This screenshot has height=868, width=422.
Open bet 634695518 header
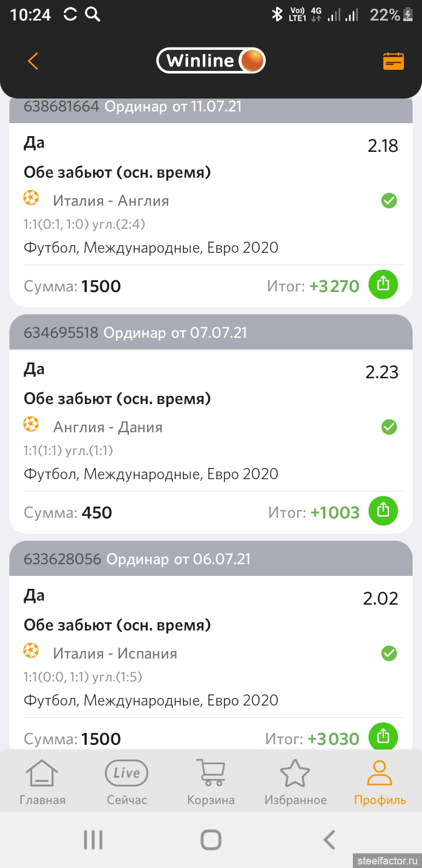[x=211, y=333]
